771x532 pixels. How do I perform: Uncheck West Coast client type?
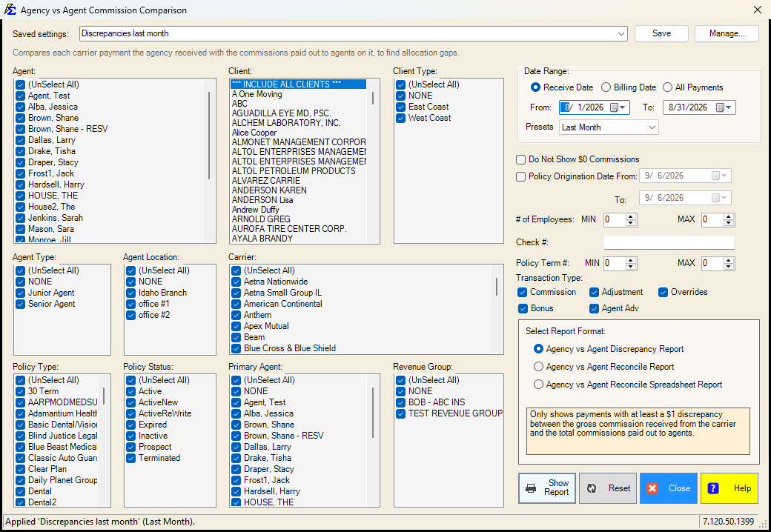click(x=401, y=119)
